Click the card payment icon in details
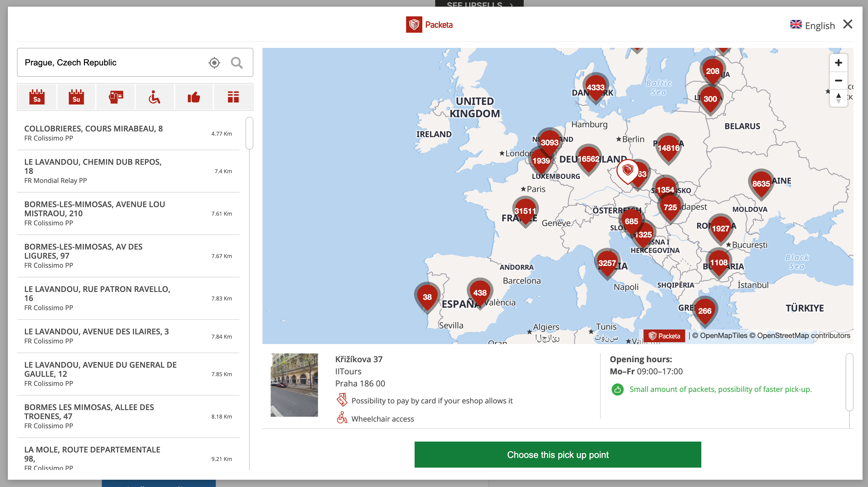This screenshot has height=487, width=868. pos(342,400)
